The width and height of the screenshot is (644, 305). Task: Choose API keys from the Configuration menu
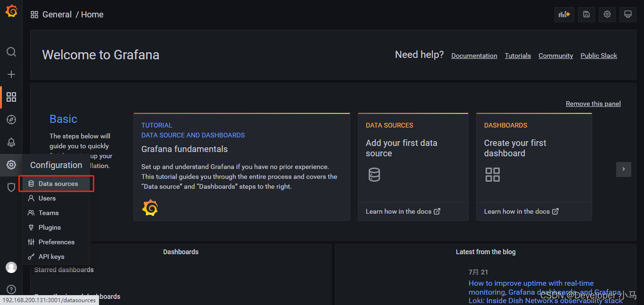pos(51,257)
